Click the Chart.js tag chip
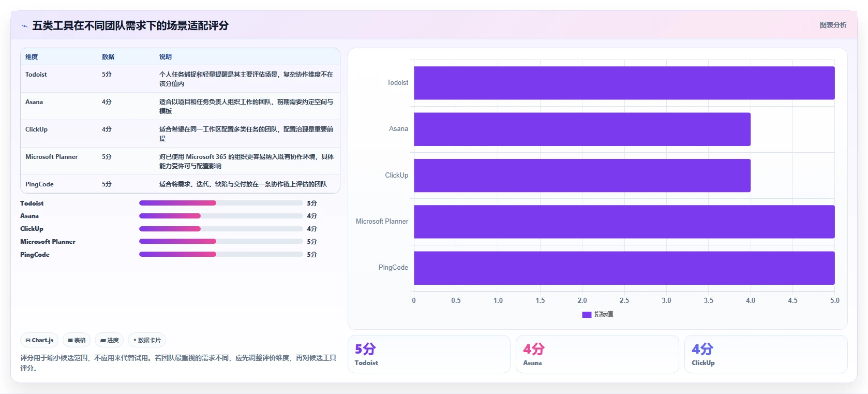 tap(39, 340)
